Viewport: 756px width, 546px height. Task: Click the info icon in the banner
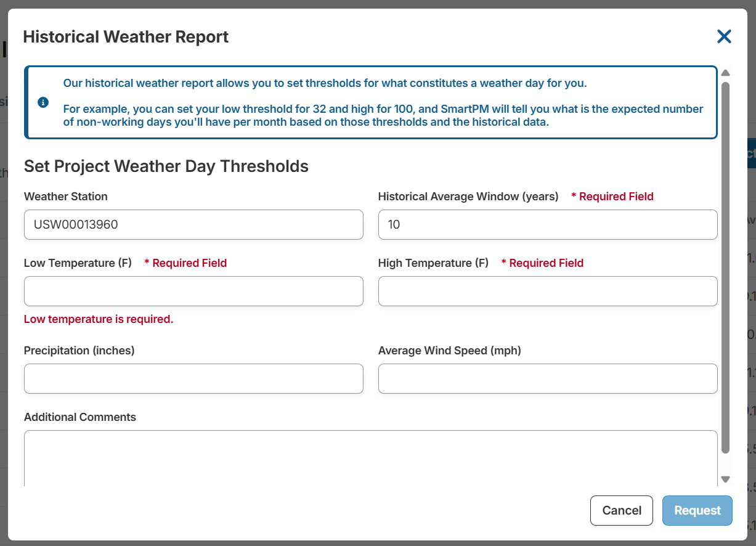43,102
